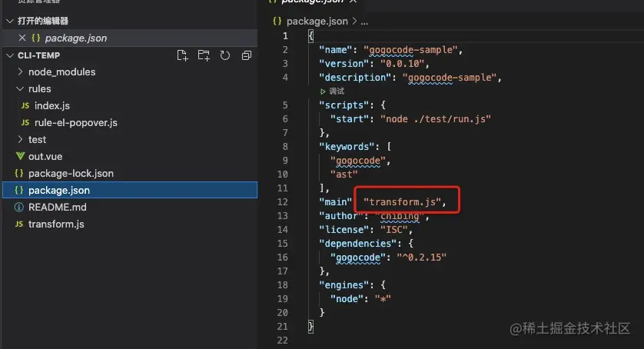The width and height of the screenshot is (644, 349).
Task: Click the info icon beside README.md
Action: pos(19,208)
